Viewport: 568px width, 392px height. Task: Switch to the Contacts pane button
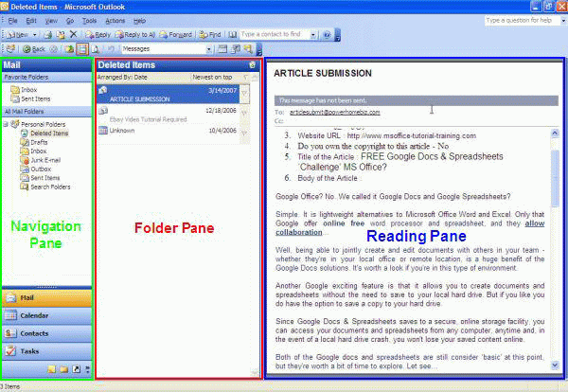[46, 333]
